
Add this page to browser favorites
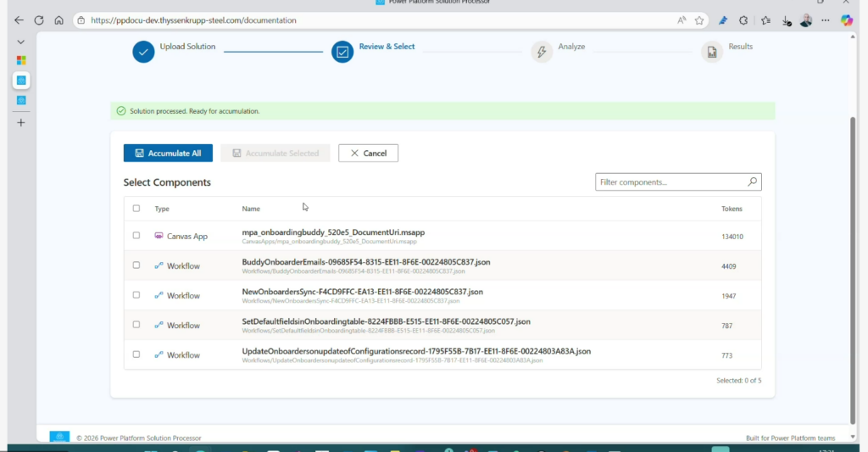(699, 20)
